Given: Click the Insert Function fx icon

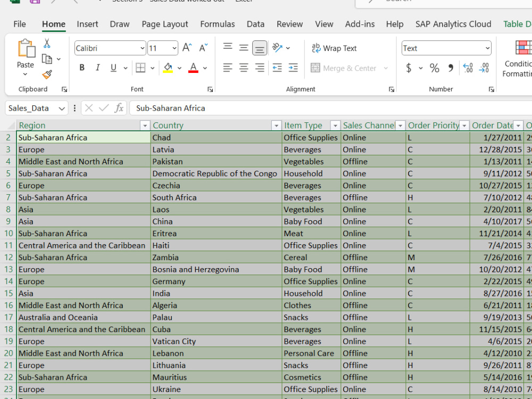Looking at the screenshot, I should (119, 108).
